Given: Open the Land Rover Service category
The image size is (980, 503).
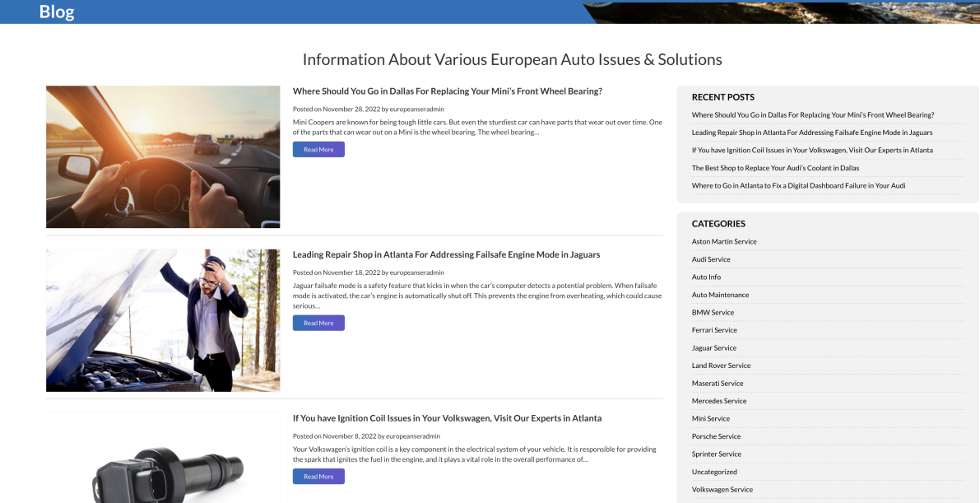Looking at the screenshot, I should [721, 366].
